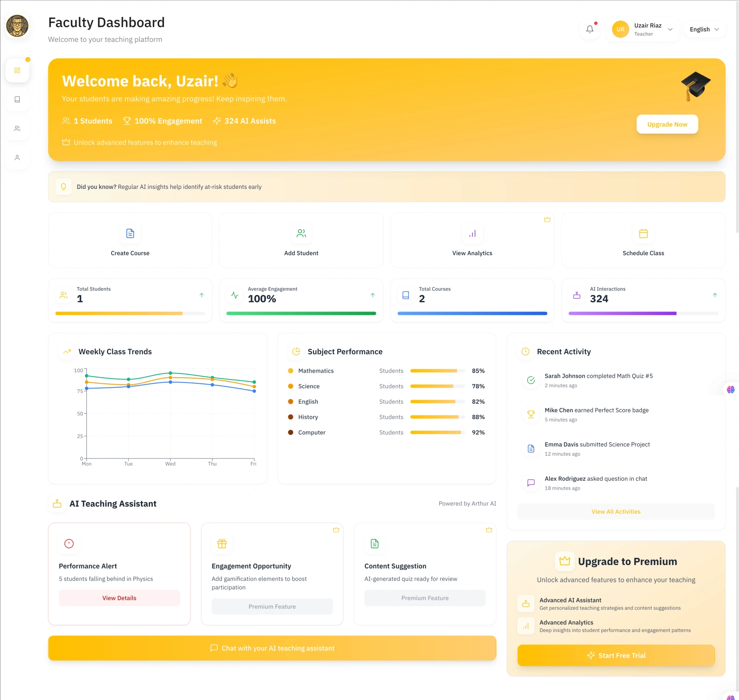Click the Advanced Analytics feature item

point(616,626)
